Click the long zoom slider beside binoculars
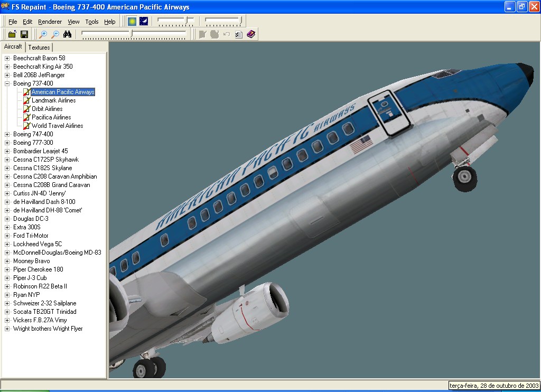 coord(134,34)
